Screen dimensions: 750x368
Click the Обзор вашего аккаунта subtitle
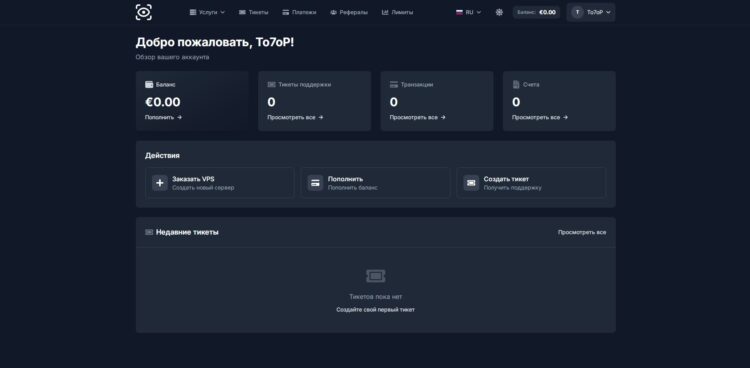point(172,57)
